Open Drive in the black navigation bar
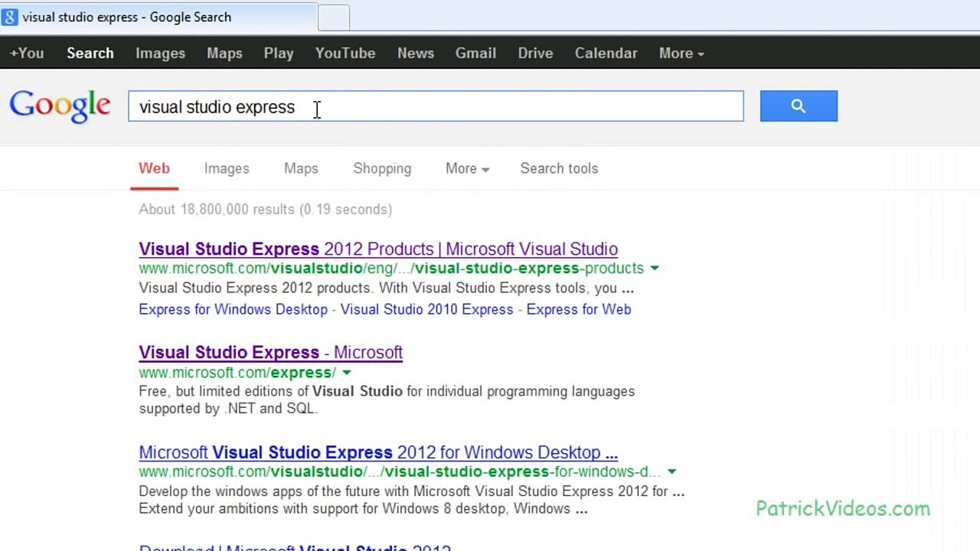 point(535,54)
